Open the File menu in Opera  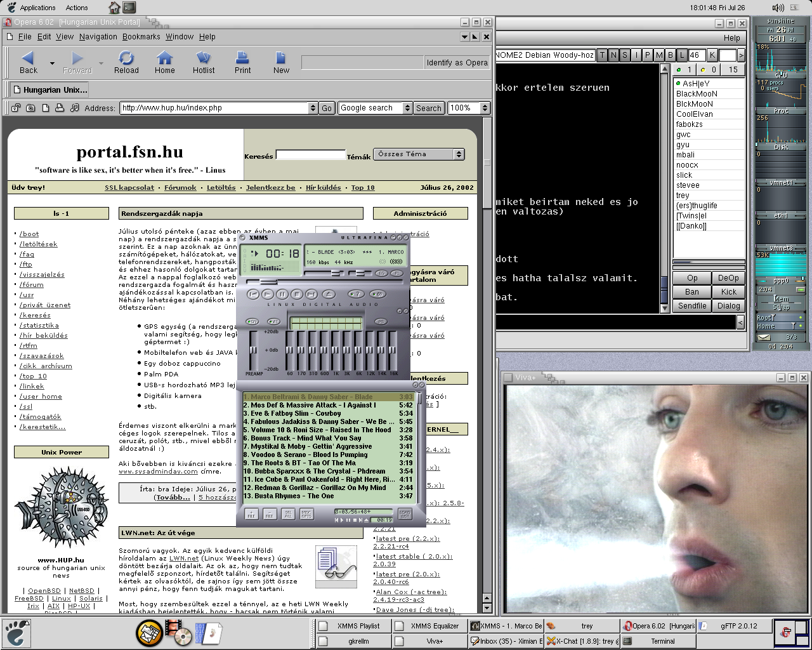(x=25, y=37)
